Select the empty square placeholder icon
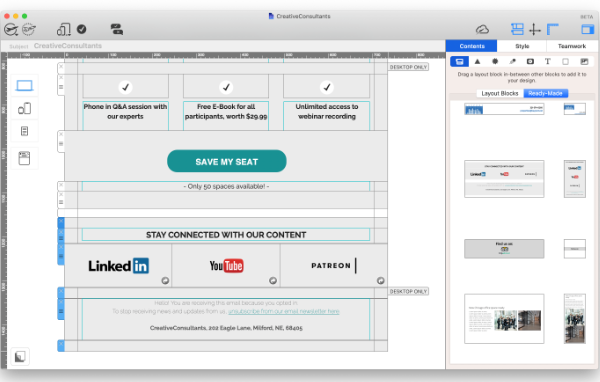 tap(565, 61)
